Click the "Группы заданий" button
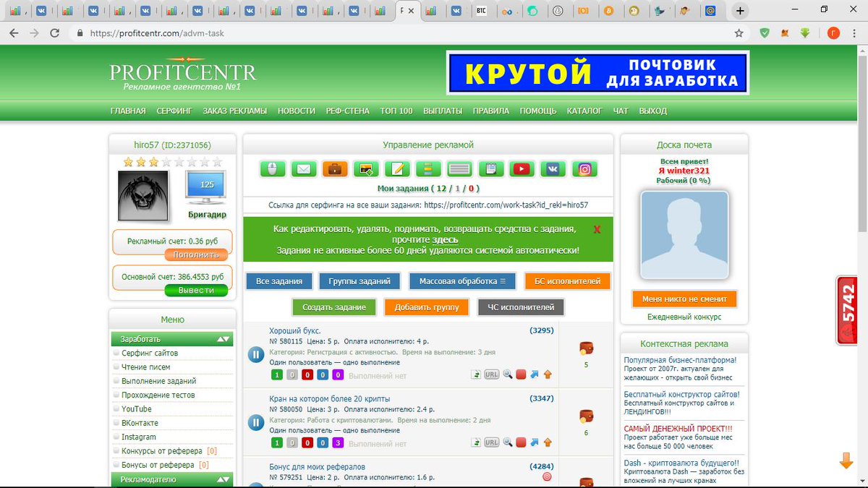Screen dimensions: 868x488 pos(359,281)
